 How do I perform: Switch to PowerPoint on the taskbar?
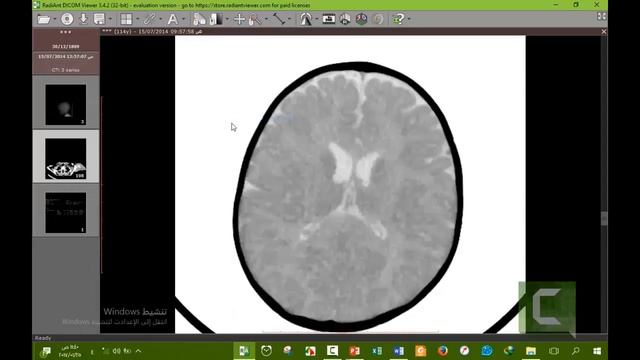pyautogui.click(x=354, y=351)
